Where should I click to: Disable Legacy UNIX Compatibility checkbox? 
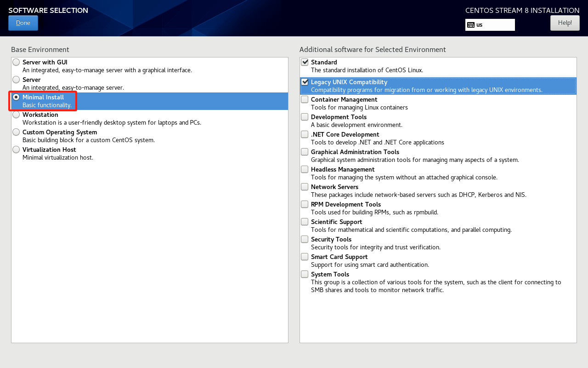click(305, 82)
